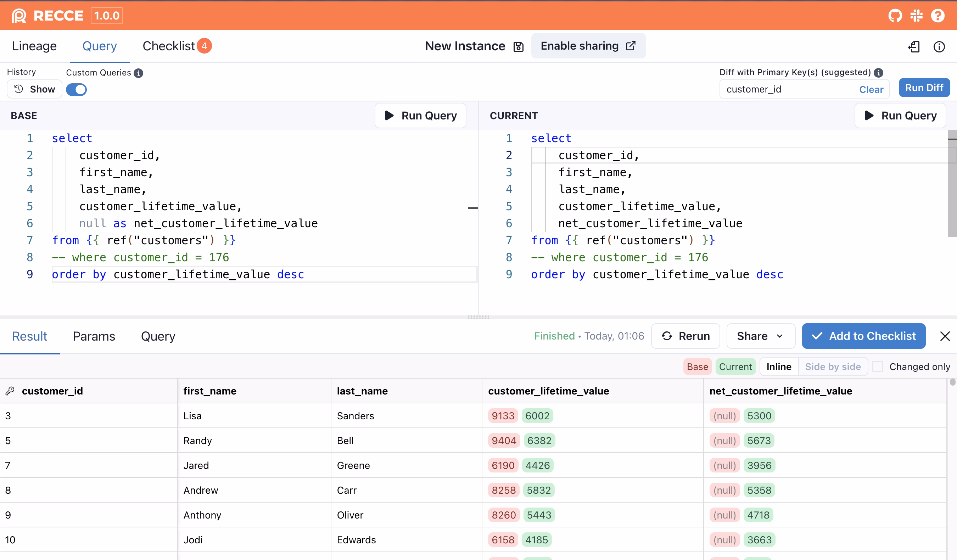
Task: Open the environment info icon
Action: point(939,46)
